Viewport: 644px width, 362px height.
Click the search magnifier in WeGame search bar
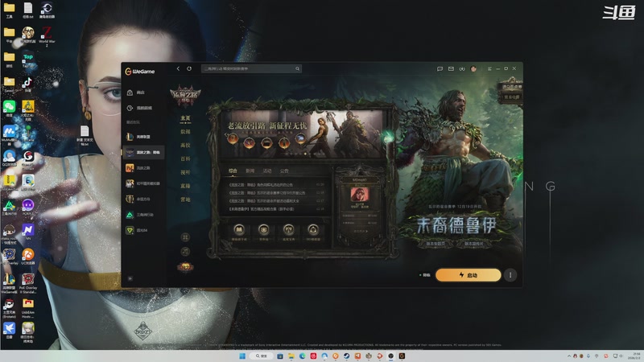click(x=297, y=68)
